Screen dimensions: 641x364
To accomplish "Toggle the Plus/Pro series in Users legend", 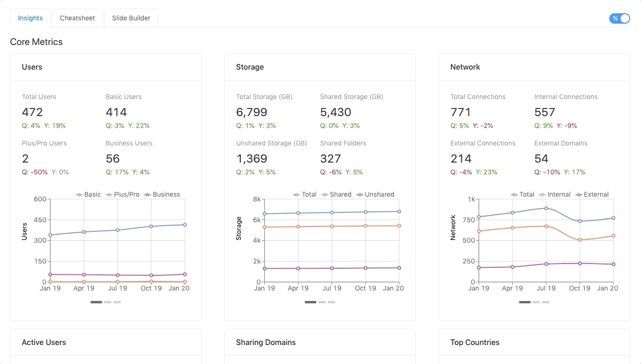I will pyautogui.click(x=122, y=194).
